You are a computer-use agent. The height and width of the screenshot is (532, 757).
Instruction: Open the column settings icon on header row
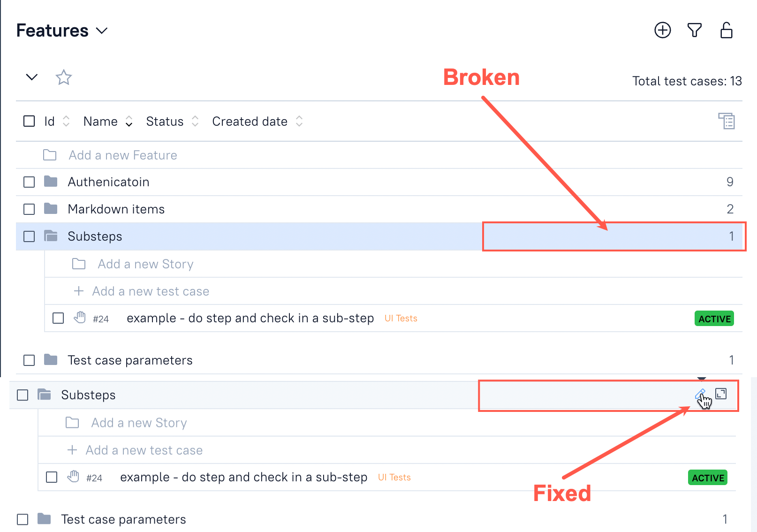(x=727, y=121)
